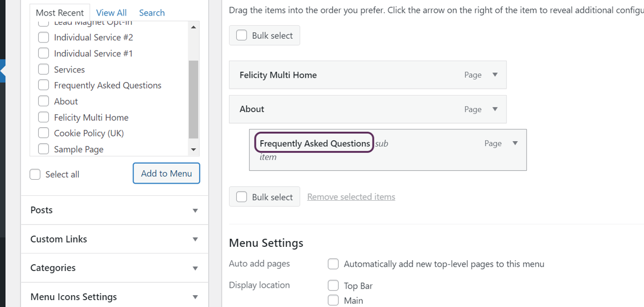Click the Frequently Asked Questions sub item title
The height and width of the screenshot is (307, 644).
point(315,143)
